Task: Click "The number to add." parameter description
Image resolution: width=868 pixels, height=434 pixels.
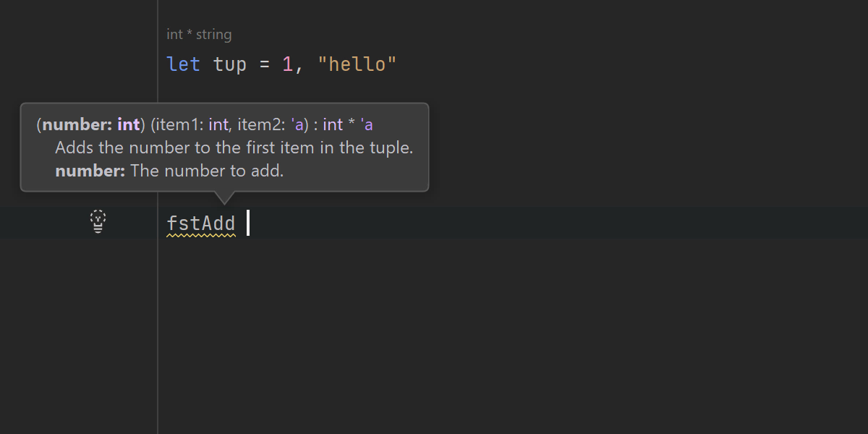Action: 207,171
